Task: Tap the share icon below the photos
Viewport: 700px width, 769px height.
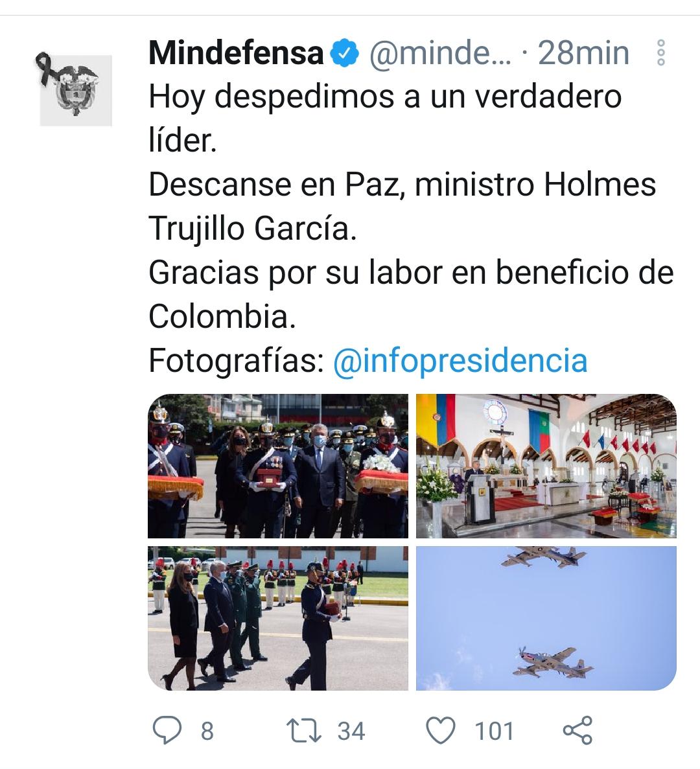Action: click(577, 730)
